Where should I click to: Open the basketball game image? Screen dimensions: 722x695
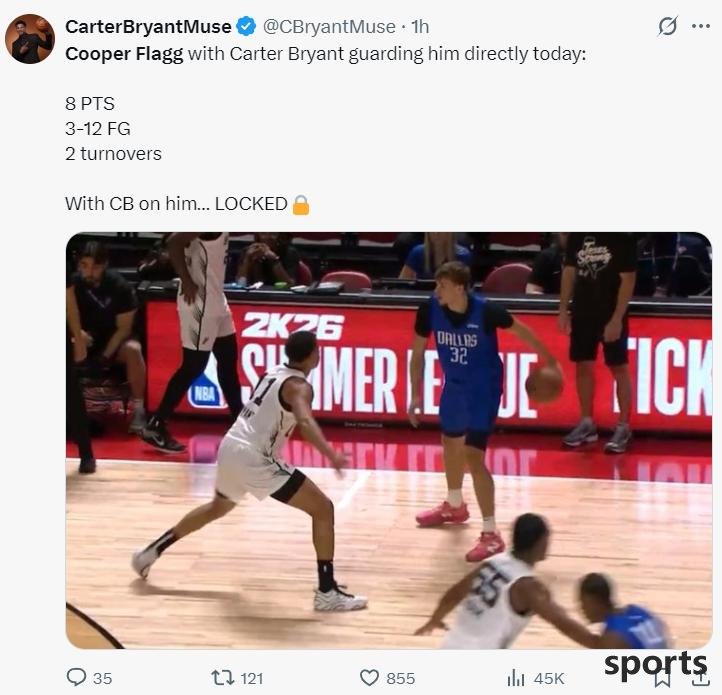point(389,440)
